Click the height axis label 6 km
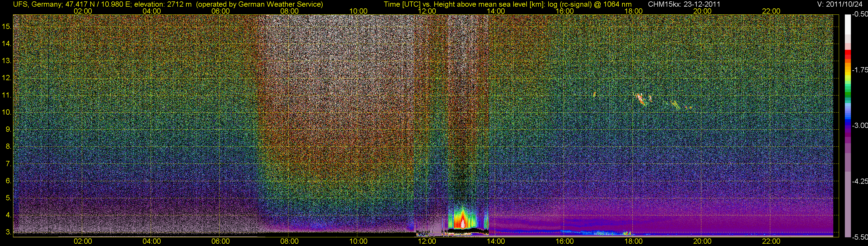 point(8,181)
